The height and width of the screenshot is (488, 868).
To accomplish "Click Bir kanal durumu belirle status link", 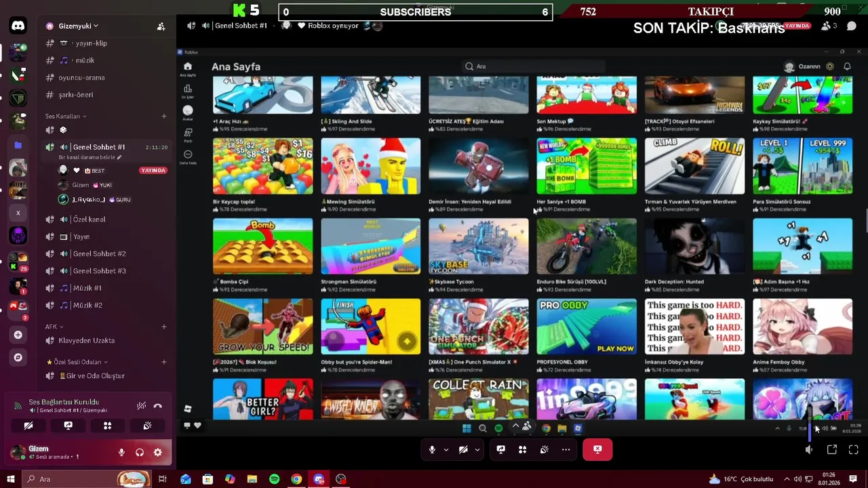I will tap(90, 157).
